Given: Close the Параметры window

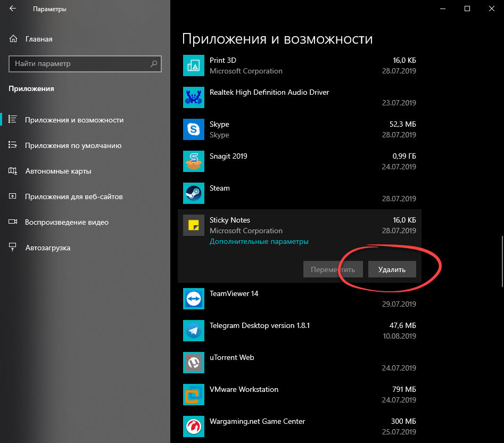Looking at the screenshot, I should point(491,9).
